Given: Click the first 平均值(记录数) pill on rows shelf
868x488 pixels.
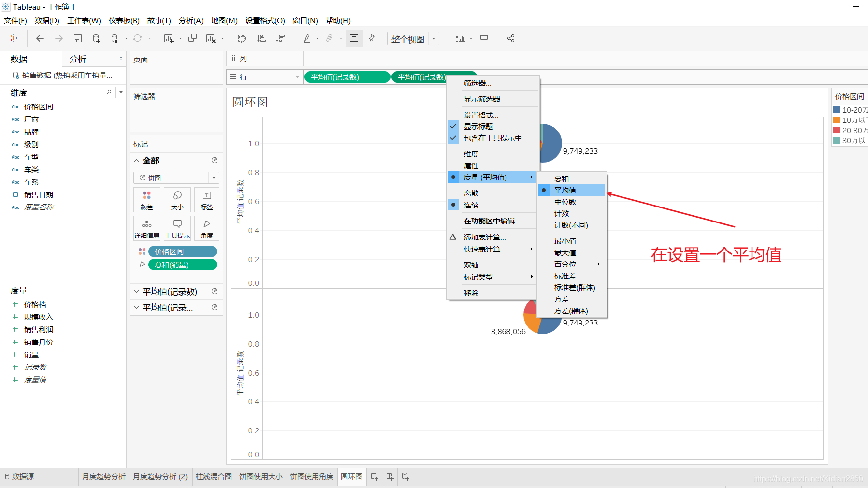Looking at the screenshot, I should pos(347,77).
